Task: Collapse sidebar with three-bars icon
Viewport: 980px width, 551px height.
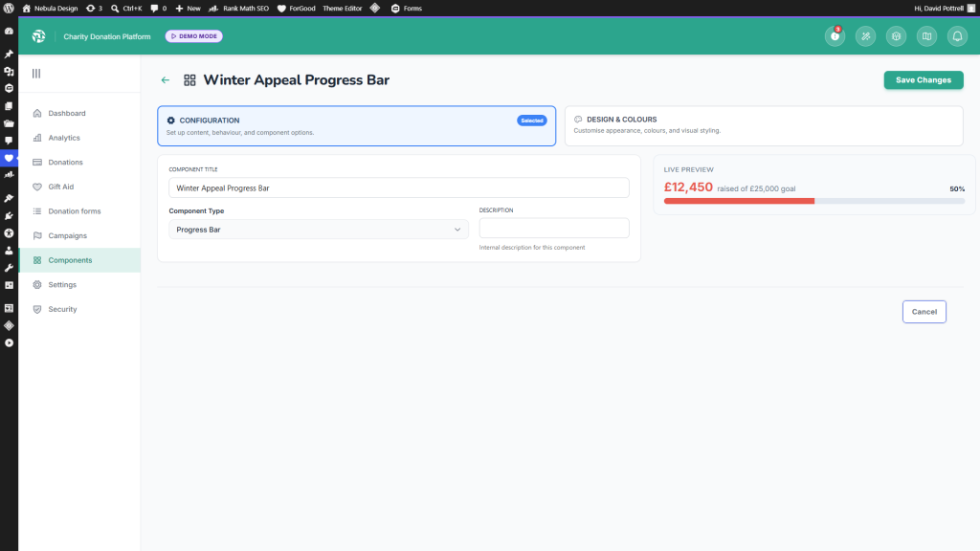Action: pyautogui.click(x=36, y=73)
